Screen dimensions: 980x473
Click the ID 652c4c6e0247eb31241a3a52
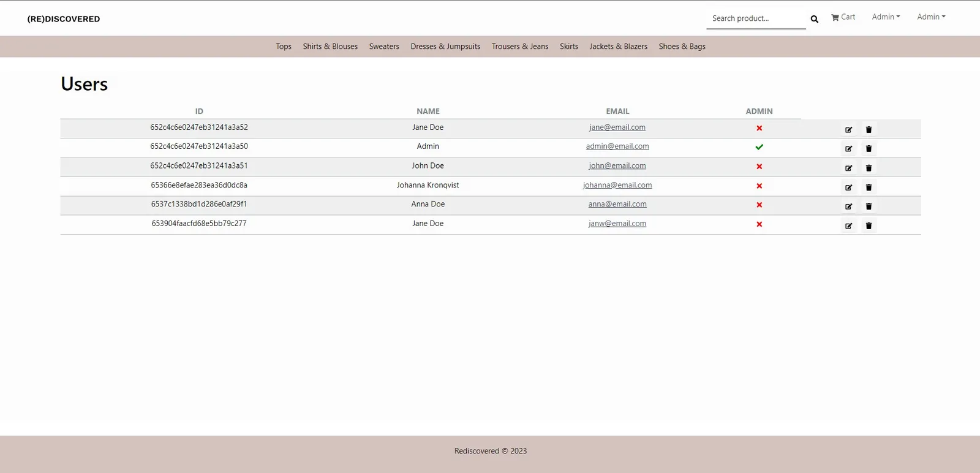click(x=199, y=127)
